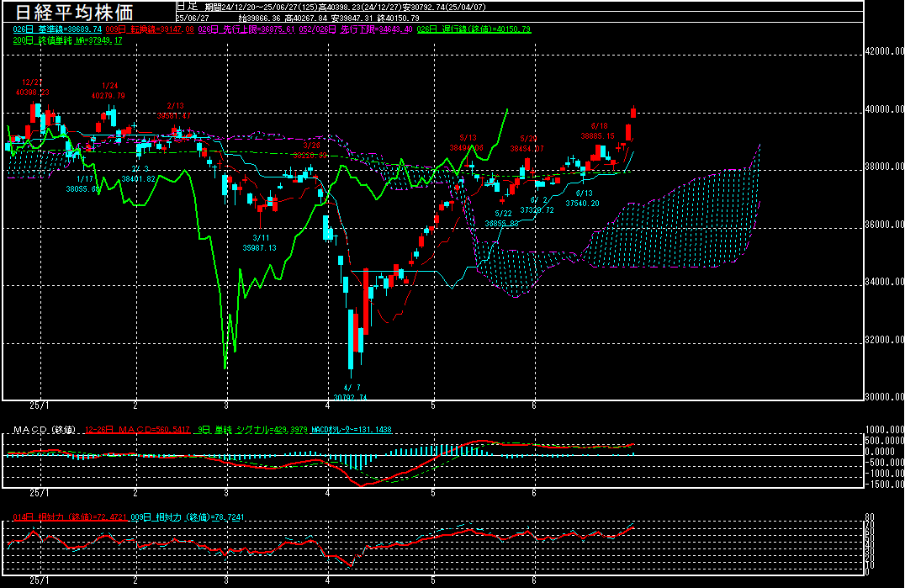Select the 009日 転換線=39147.08 legend

coord(150,29)
